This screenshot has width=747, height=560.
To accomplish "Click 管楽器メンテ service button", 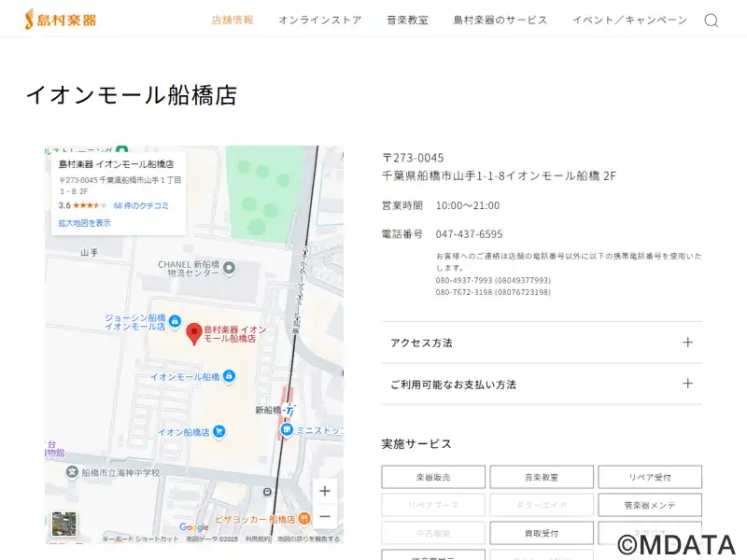I will (650, 505).
